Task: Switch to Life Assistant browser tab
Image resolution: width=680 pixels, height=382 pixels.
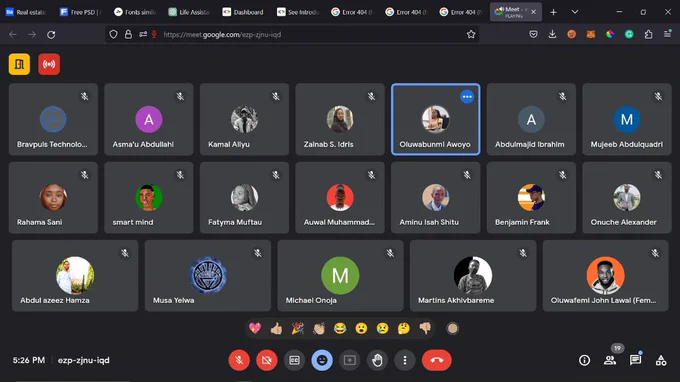Action: [x=189, y=12]
